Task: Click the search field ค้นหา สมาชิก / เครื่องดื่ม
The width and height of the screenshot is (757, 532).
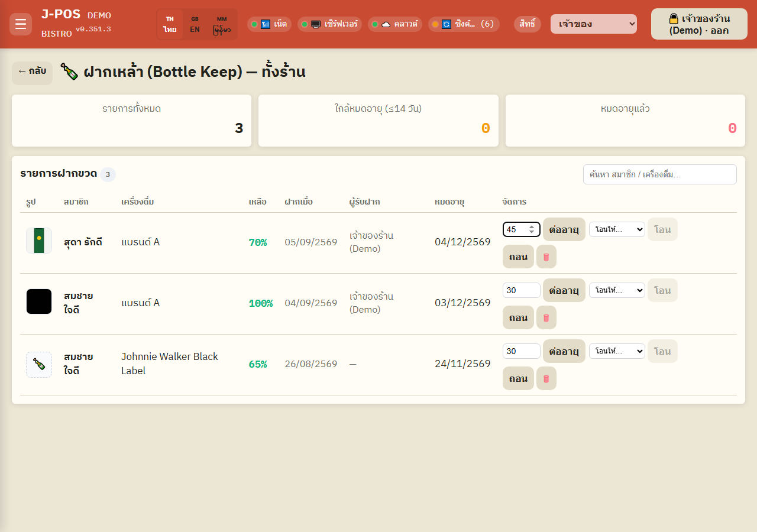Action: point(660,174)
